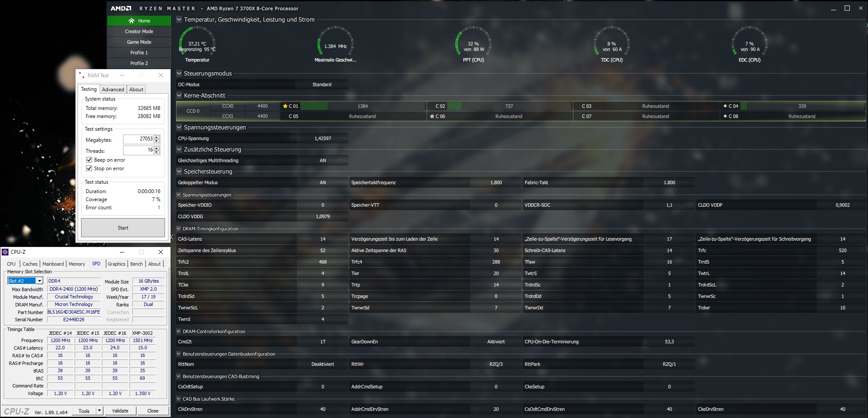Open the About tab in RAM Test

(x=136, y=90)
